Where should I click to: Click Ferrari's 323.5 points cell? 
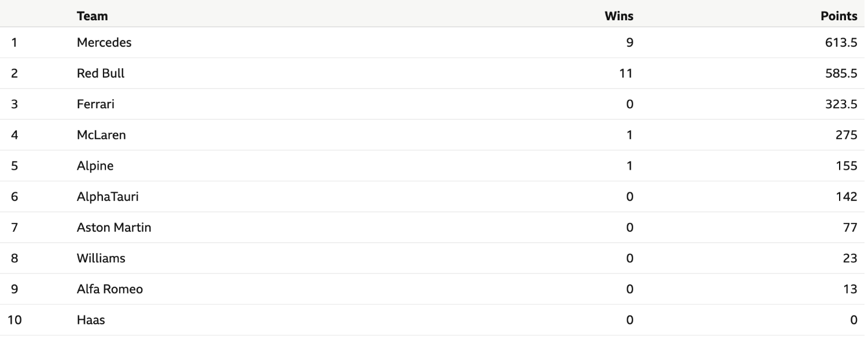point(841,104)
